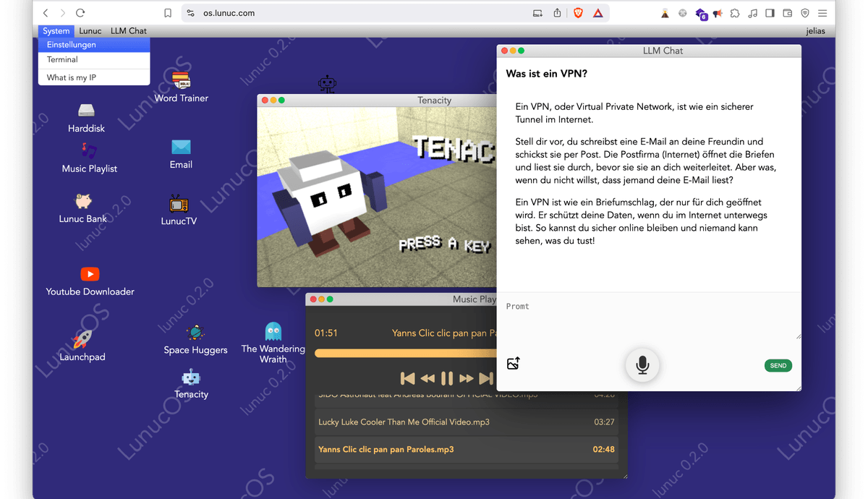Open the Youtube Downloader app

pyautogui.click(x=90, y=274)
